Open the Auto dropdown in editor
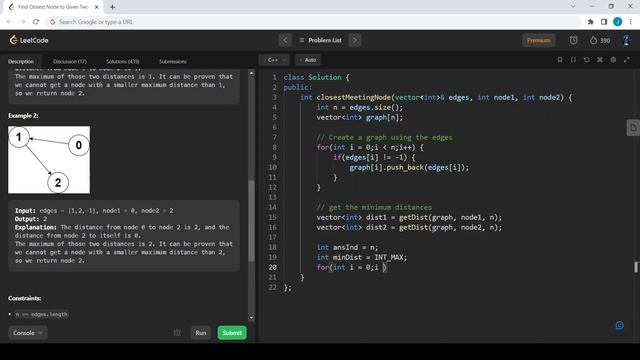 308,60
